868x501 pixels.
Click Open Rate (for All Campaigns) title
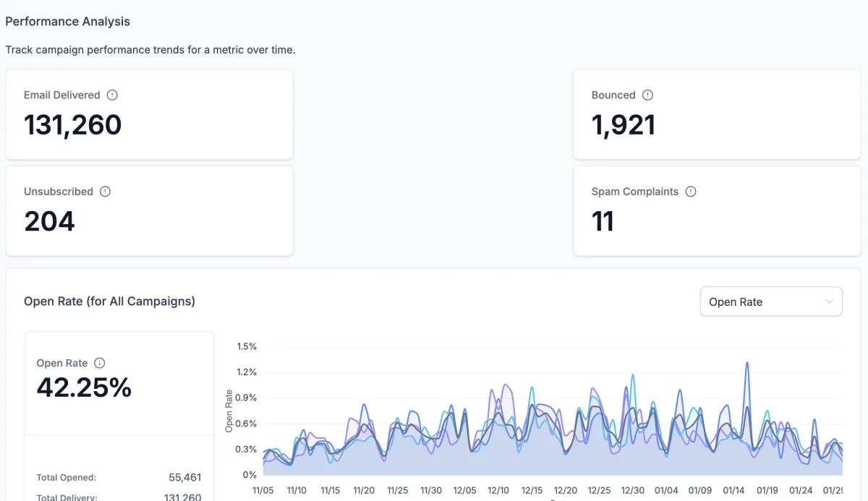coord(109,301)
